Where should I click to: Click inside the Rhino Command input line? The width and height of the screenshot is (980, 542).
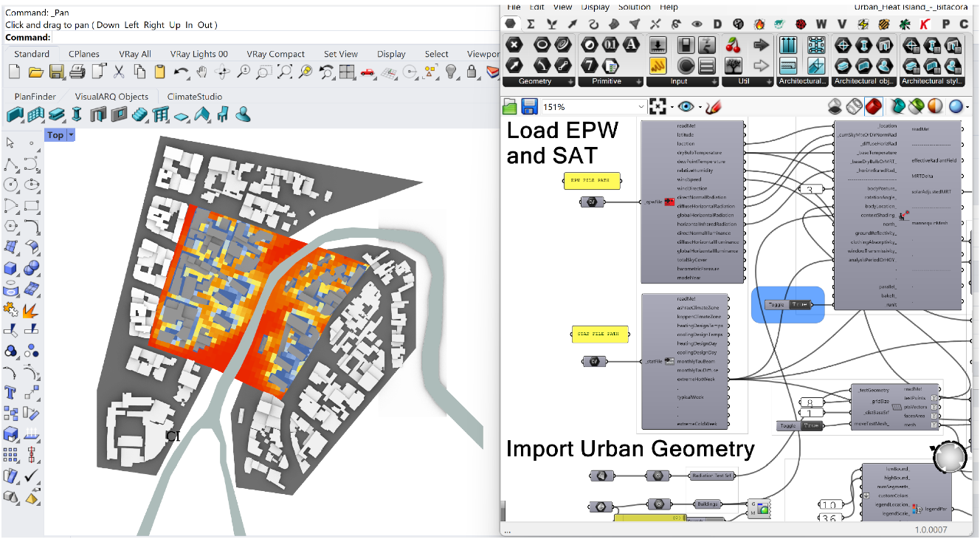pos(111,36)
